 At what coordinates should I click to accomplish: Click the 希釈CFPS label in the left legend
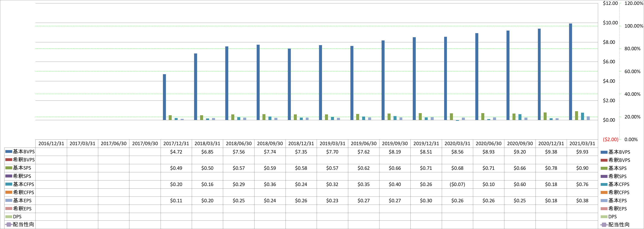tap(23, 192)
